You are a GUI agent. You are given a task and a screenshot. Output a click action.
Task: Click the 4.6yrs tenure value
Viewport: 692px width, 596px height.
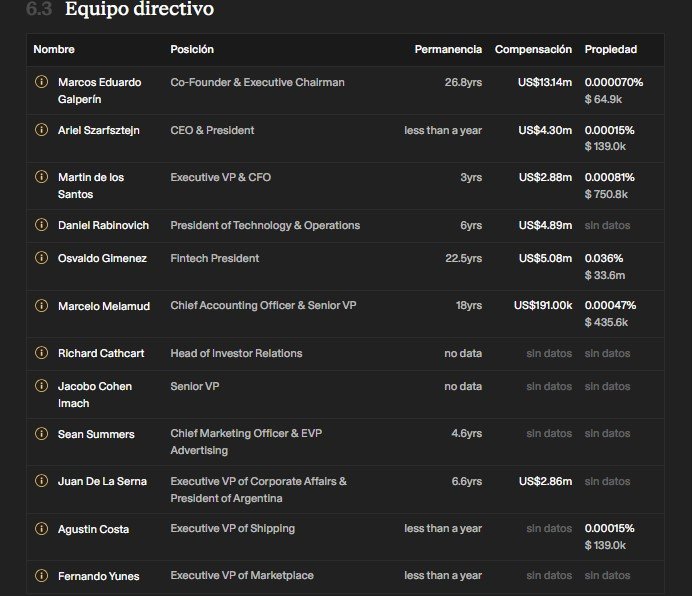tap(466, 433)
